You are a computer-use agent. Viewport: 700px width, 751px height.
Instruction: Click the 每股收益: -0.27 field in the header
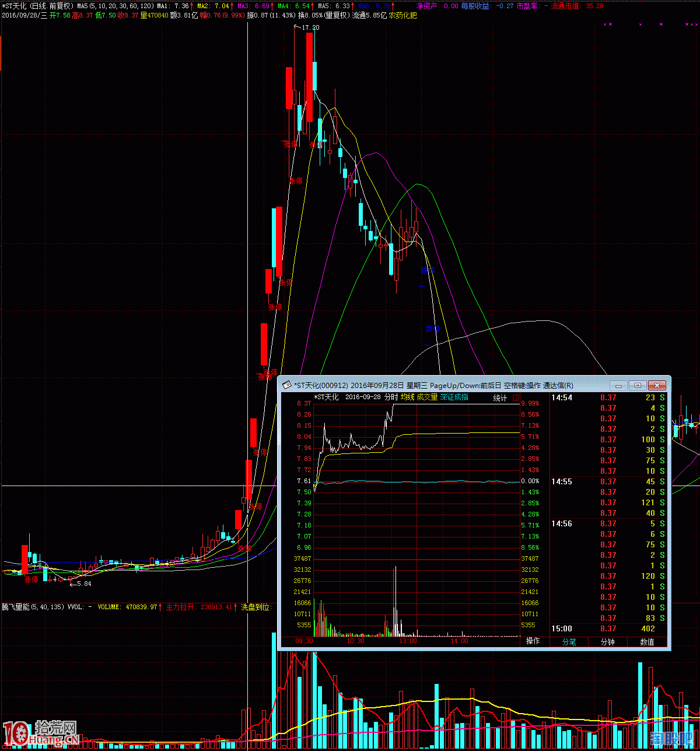(488, 6)
